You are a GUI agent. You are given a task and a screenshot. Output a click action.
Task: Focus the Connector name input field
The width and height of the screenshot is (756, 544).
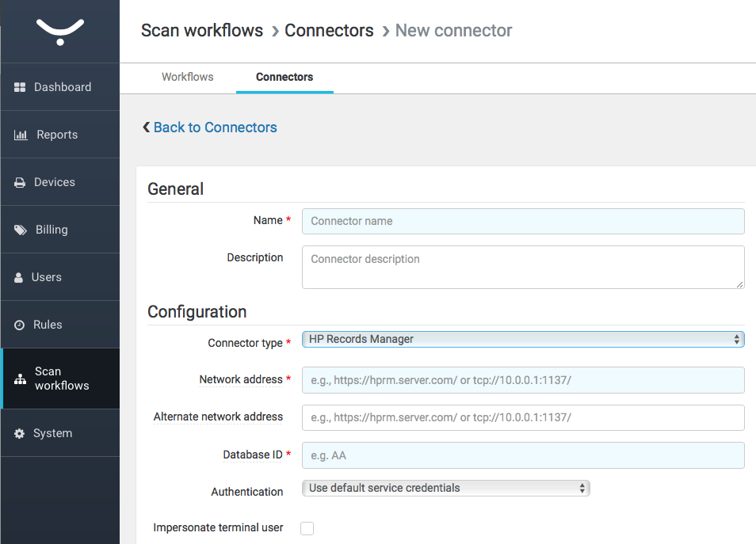point(523,222)
